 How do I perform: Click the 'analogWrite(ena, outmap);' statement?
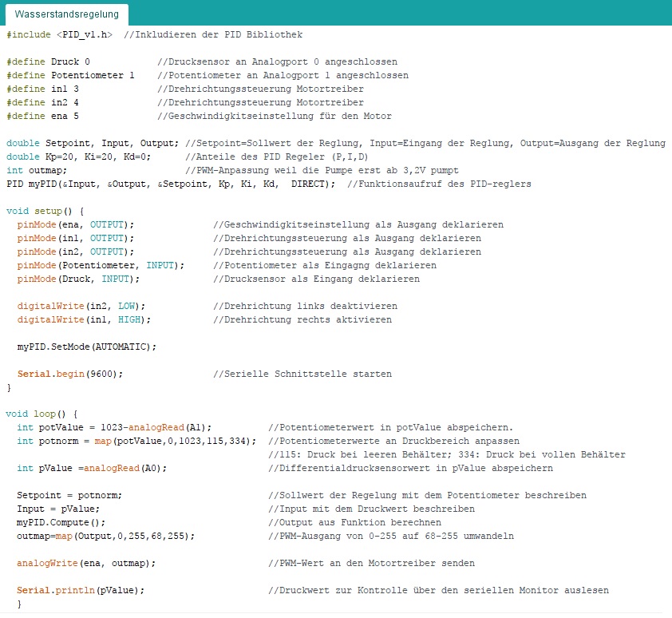click(86, 563)
